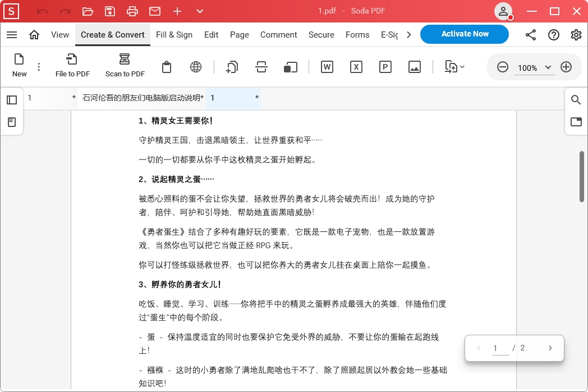The image size is (588, 392).
Task: Convert PDF to PowerPoint icon
Action: [385, 67]
